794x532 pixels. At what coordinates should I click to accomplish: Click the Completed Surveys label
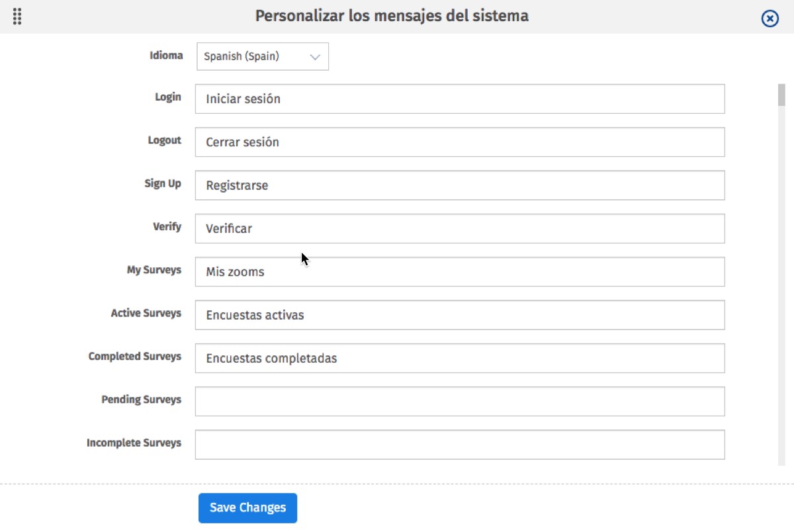134,356
